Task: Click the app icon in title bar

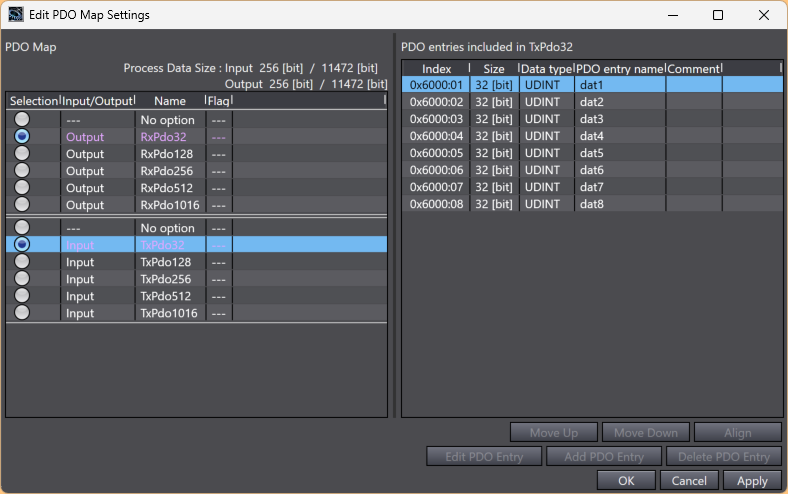Action: (15, 15)
